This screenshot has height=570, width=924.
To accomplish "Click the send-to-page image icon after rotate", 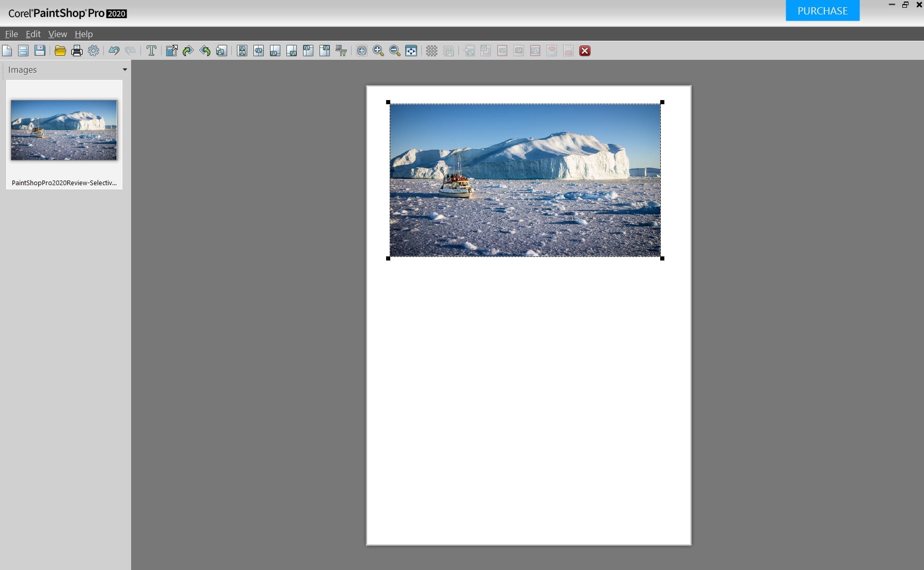I will pos(221,51).
